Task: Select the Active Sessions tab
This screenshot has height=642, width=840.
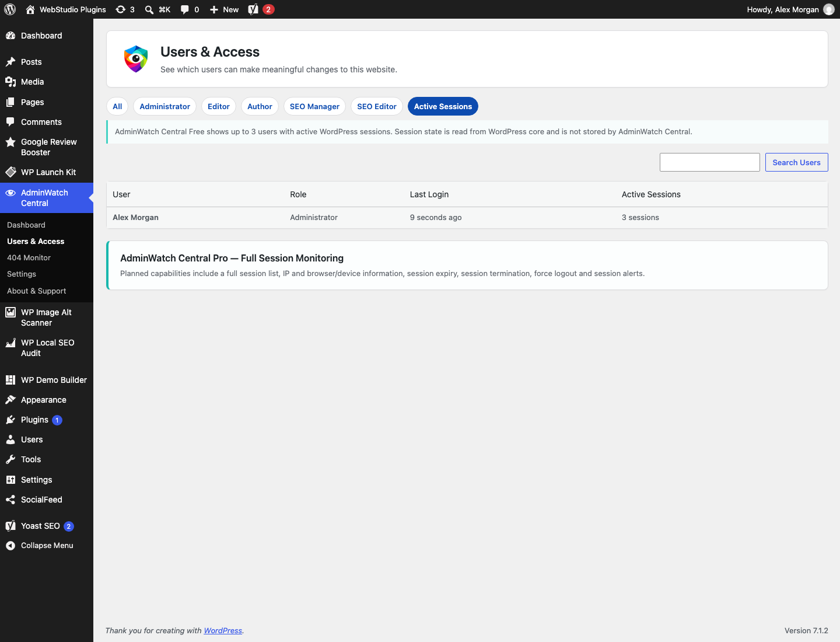Action: tap(443, 106)
